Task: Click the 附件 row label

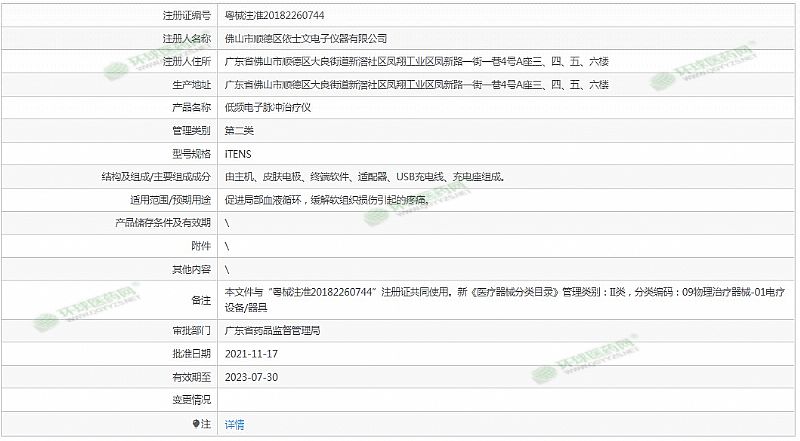Action: pos(200,246)
